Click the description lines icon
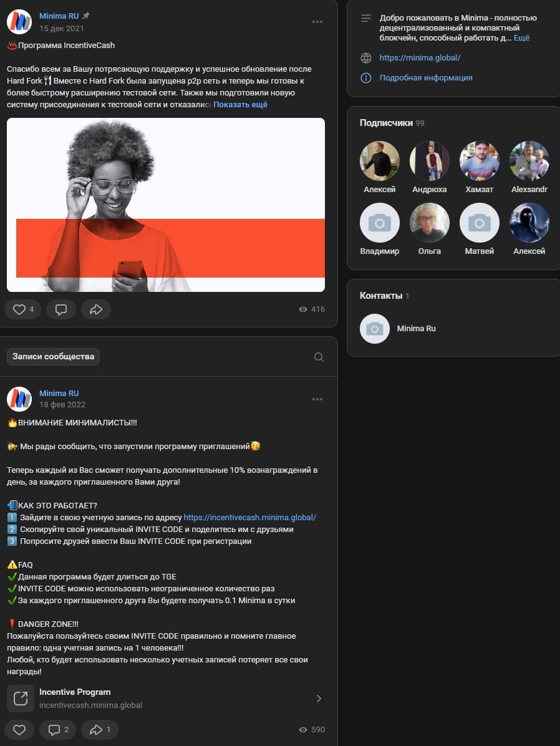 click(366, 18)
